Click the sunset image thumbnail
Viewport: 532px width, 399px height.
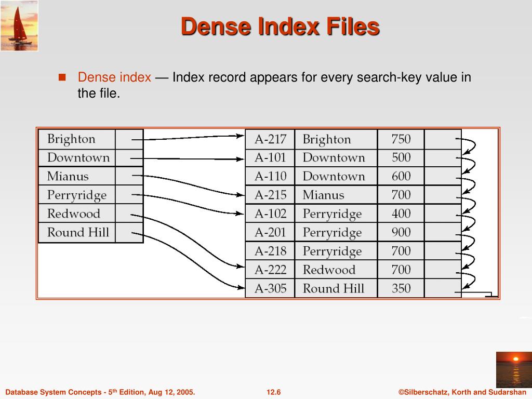click(514, 370)
